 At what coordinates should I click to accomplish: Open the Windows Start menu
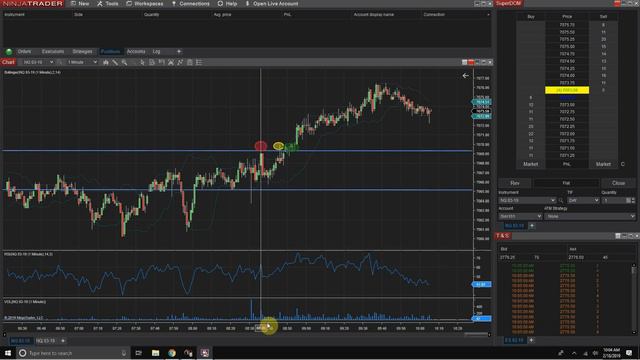coord(8,353)
